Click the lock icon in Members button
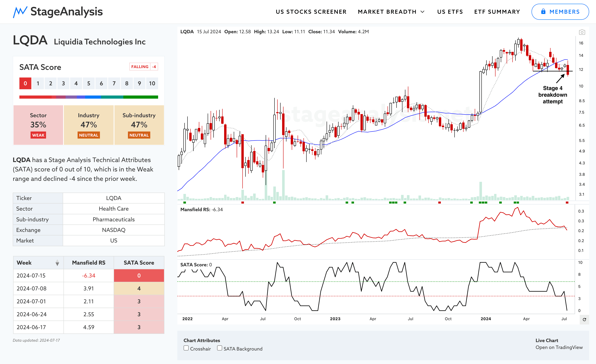596x364 pixels. (x=543, y=12)
